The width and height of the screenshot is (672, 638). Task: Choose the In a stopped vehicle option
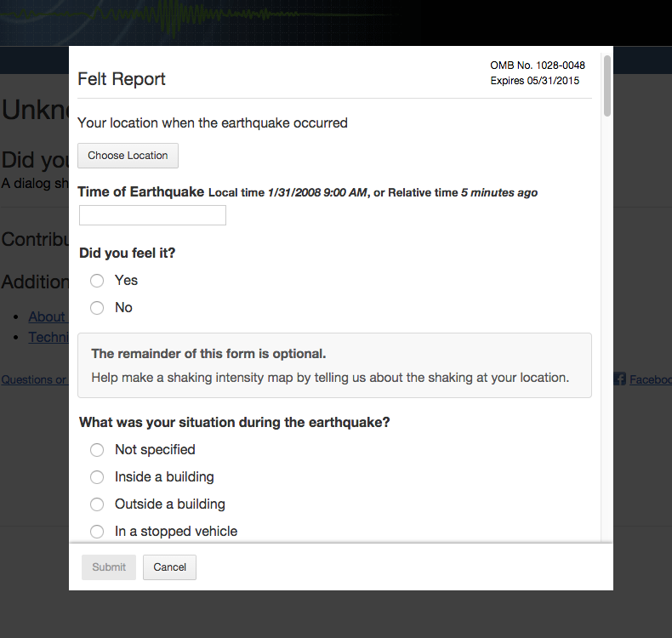pos(97,532)
